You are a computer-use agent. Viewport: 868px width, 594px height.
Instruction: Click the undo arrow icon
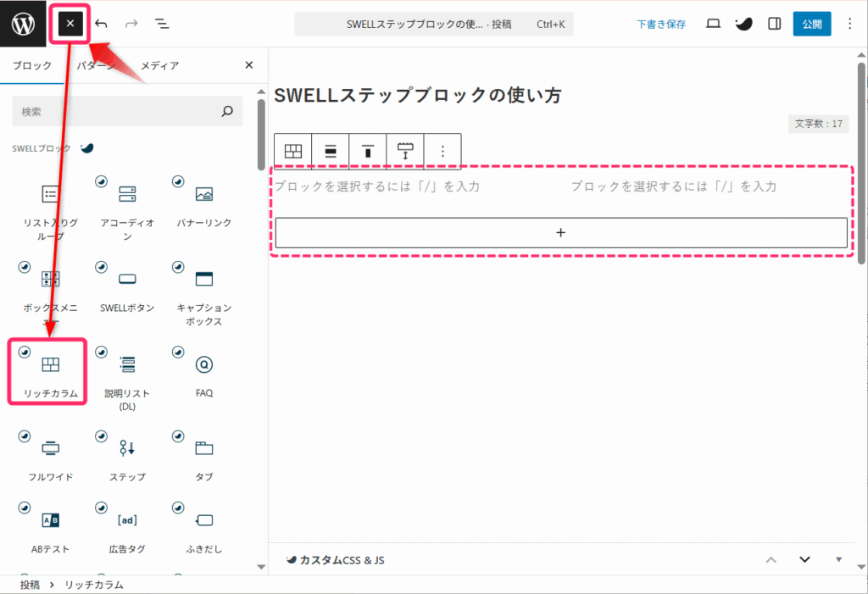click(102, 24)
